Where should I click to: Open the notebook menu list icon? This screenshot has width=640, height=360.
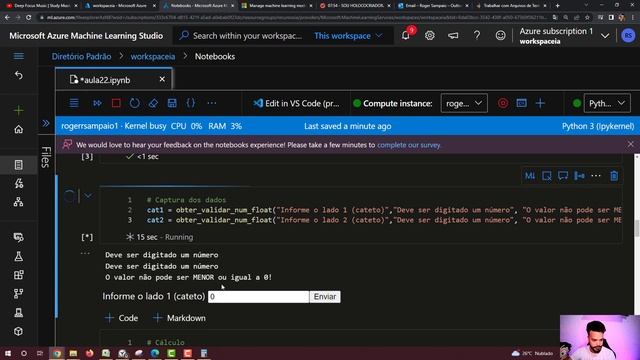74,103
